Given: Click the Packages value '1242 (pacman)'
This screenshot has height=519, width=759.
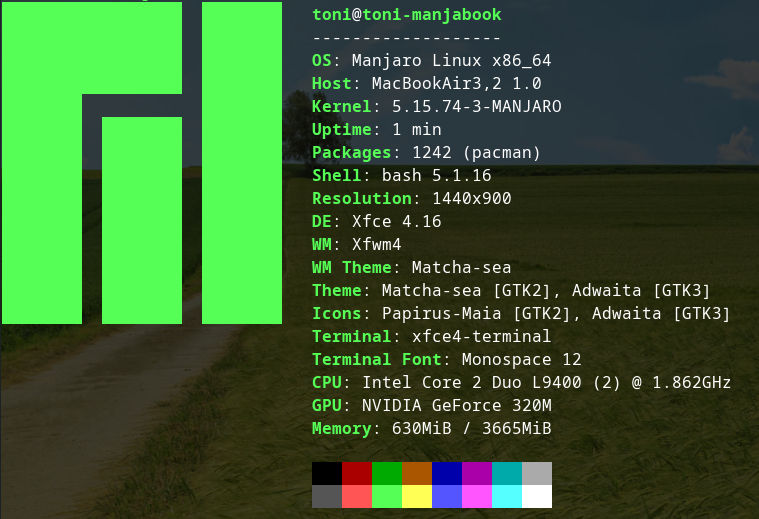Looking at the screenshot, I should (476, 153).
